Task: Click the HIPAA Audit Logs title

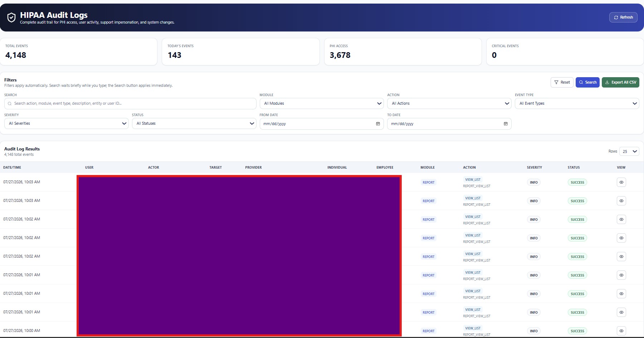Action: click(x=54, y=15)
